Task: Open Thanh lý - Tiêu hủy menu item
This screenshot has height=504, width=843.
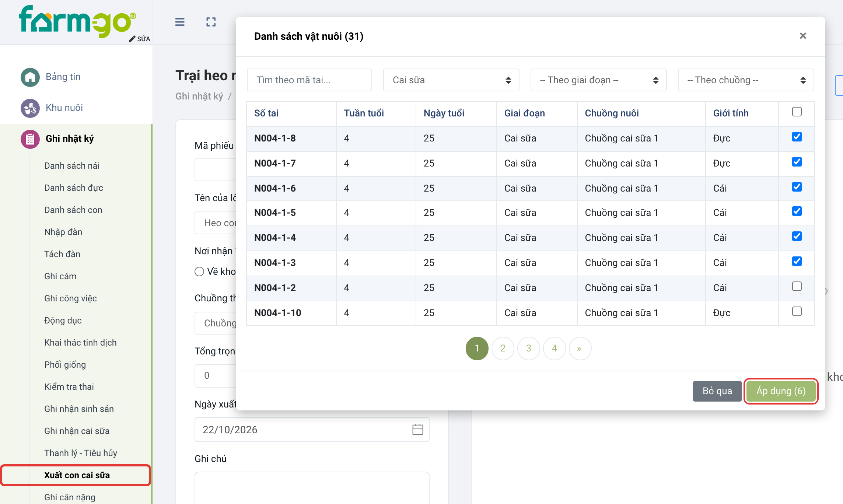Action: pyautogui.click(x=81, y=453)
